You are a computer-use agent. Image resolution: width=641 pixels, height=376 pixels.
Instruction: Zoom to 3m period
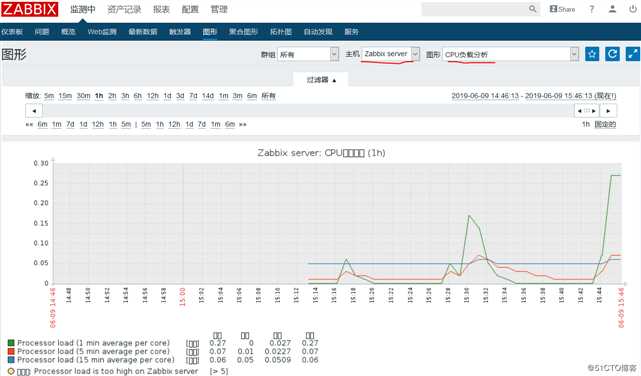pyautogui.click(x=238, y=96)
